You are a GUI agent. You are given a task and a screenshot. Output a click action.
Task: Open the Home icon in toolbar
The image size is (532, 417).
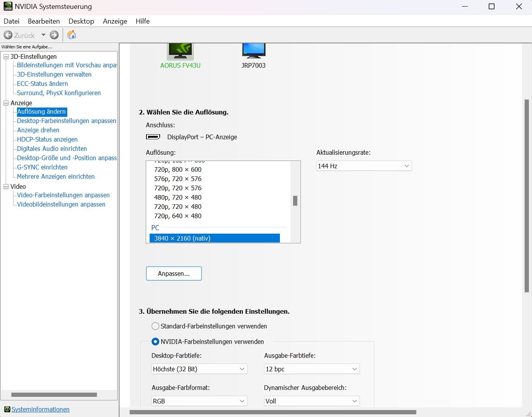72,35
